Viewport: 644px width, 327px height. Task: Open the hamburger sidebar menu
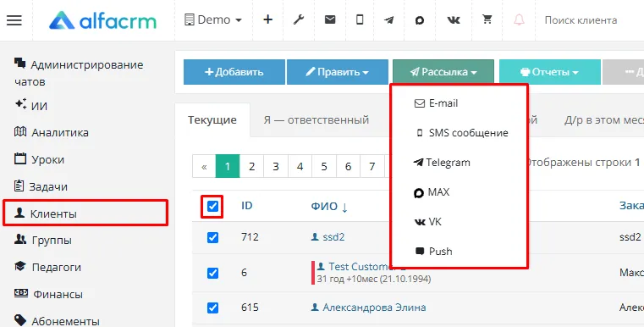pyautogui.click(x=14, y=20)
